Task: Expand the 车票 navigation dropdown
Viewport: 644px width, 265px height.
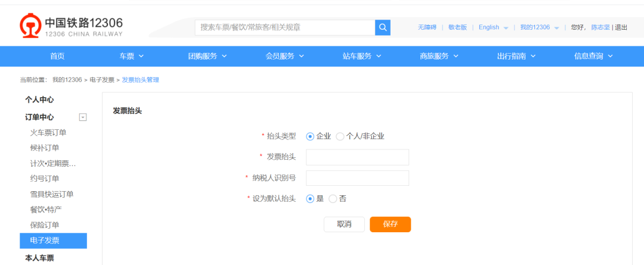Action: (131, 56)
